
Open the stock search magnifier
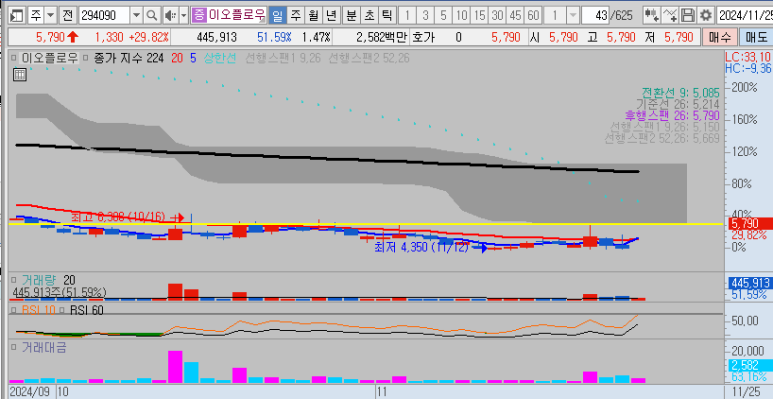tap(152, 15)
